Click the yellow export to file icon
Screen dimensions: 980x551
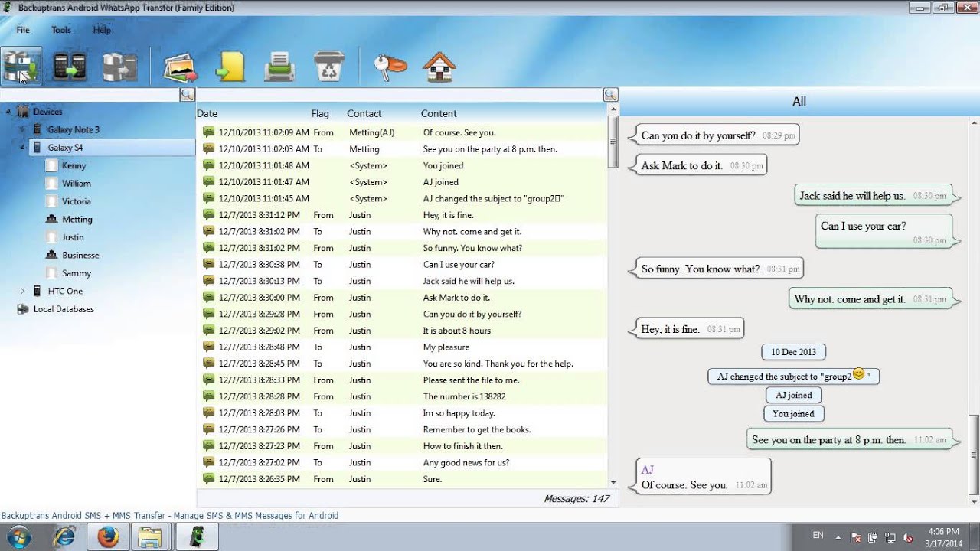[230, 67]
